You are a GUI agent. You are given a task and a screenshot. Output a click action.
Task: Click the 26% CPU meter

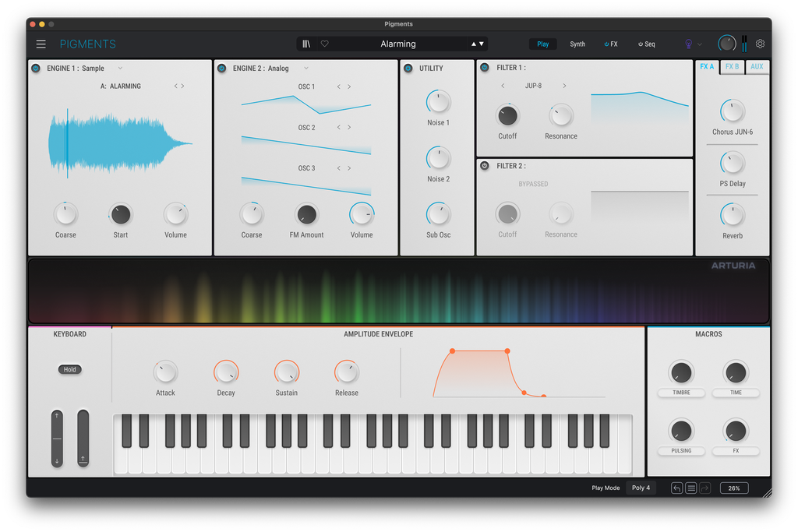point(734,488)
